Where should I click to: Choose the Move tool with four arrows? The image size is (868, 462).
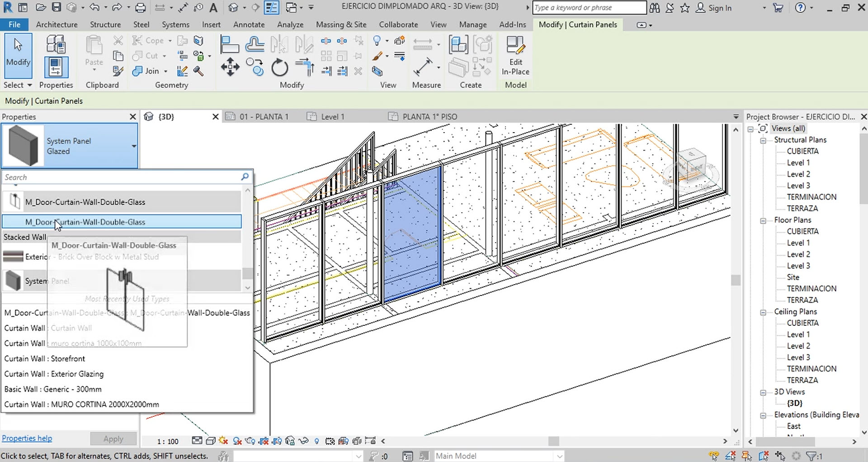click(x=230, y=67)
